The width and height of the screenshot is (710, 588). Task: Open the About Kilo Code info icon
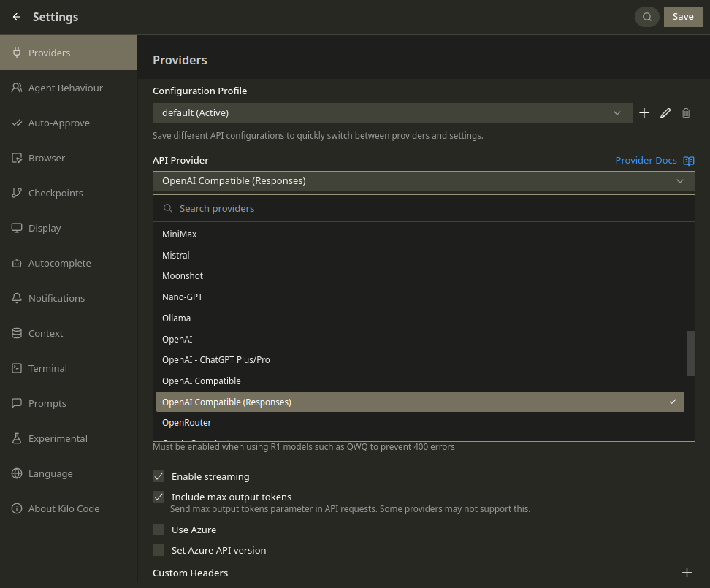coord(17,508)
